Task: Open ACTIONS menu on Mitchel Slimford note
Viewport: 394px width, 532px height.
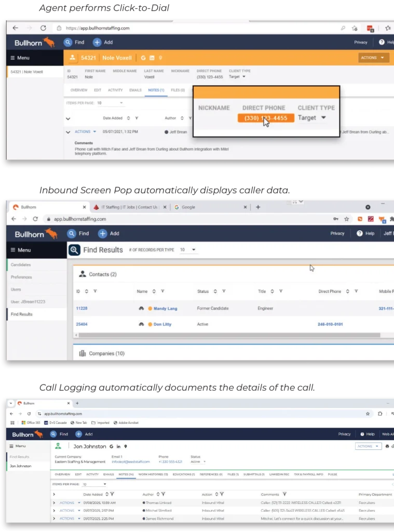Action: point(70,511)
